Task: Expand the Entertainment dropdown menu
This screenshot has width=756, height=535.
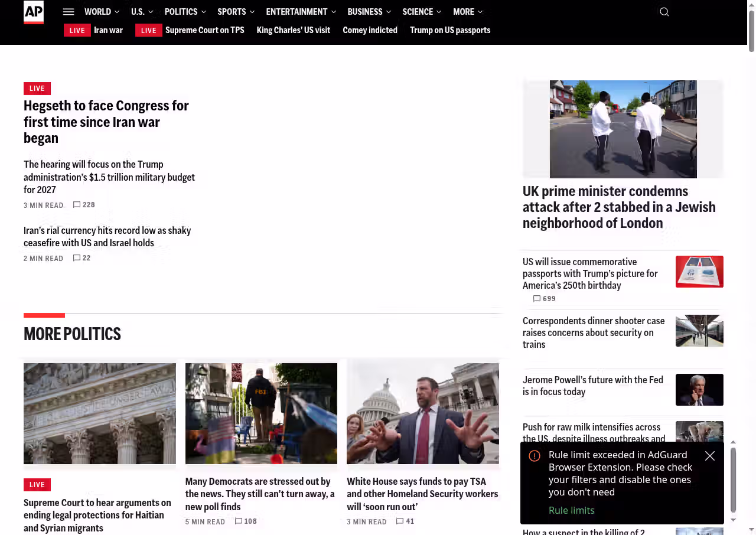Action: click(x=301, y=12)
